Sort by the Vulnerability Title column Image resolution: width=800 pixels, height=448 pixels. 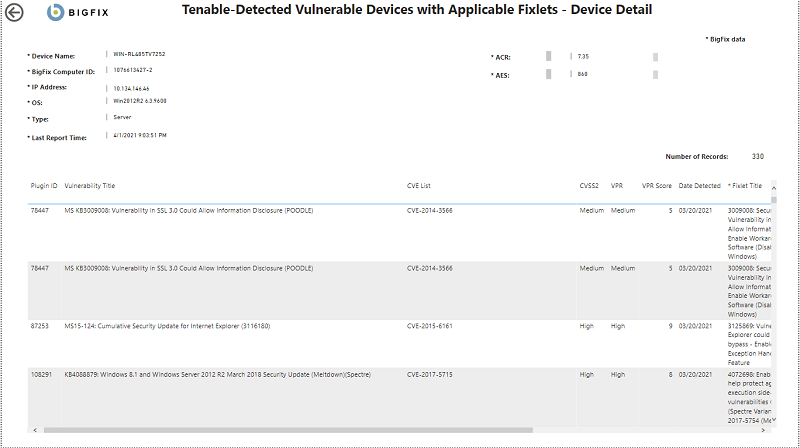coord(90,186)
